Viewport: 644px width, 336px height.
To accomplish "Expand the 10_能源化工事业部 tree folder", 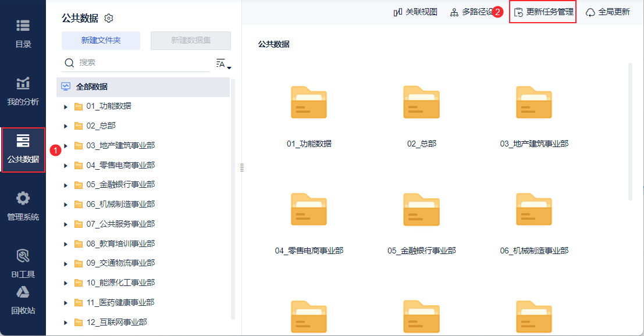I will (x=66, y=283).
